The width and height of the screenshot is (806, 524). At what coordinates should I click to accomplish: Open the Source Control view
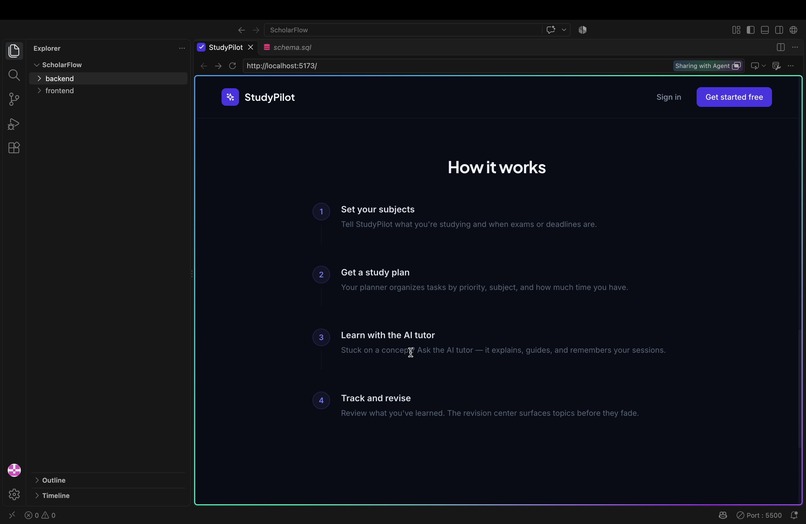(x=14, y=99)
